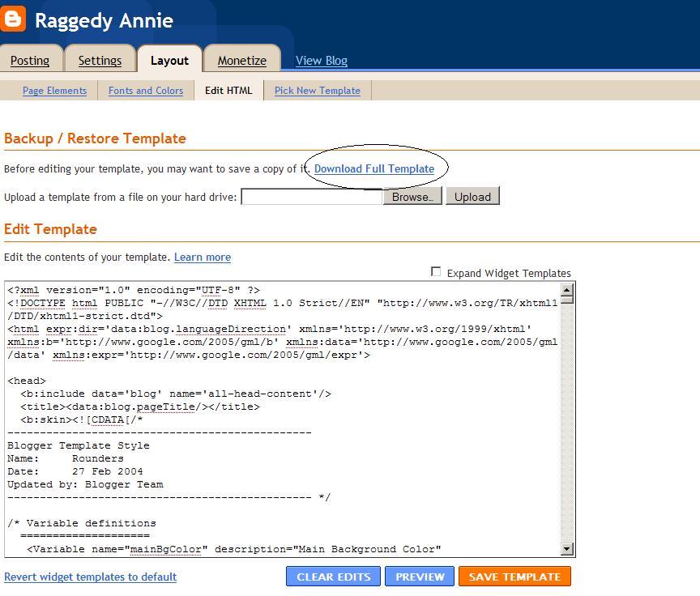Viewport: 700px width, 596px height.
Task: Click the code editor scroll-up arrow
Action: tap(566, 290)
